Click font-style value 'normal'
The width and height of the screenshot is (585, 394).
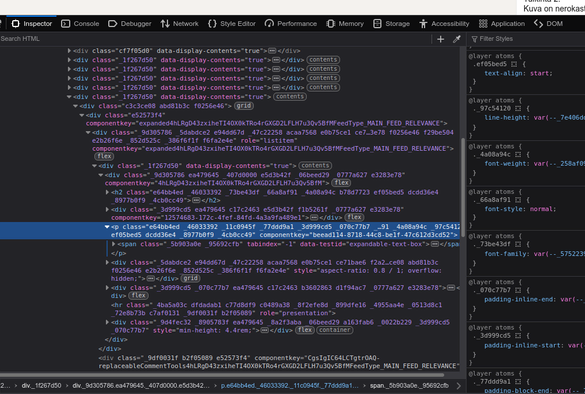point(541,209)
